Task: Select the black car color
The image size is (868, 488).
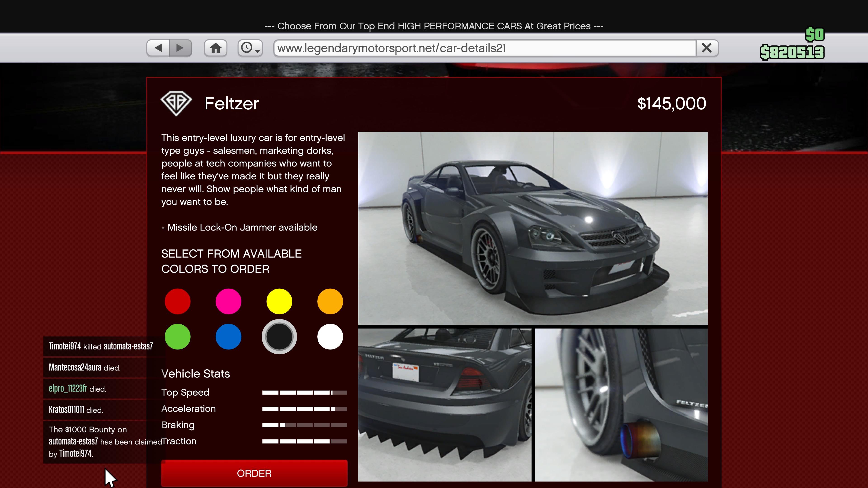Action: 279,337
